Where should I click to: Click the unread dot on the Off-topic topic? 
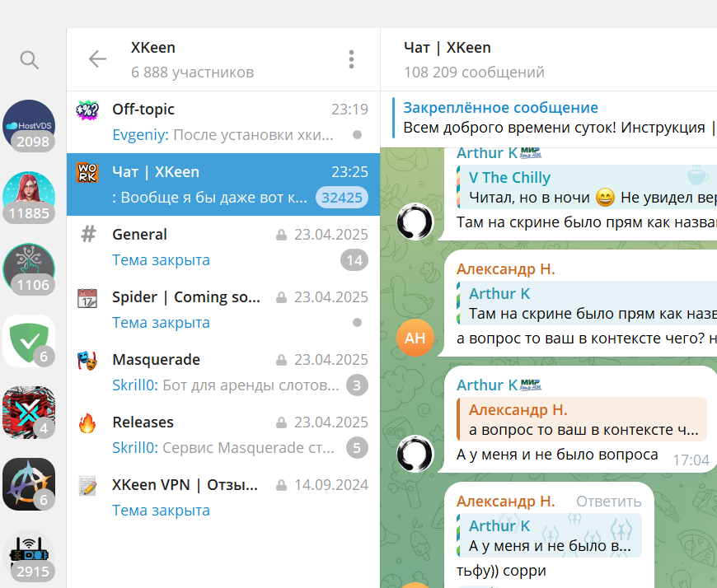click(357, 135)
